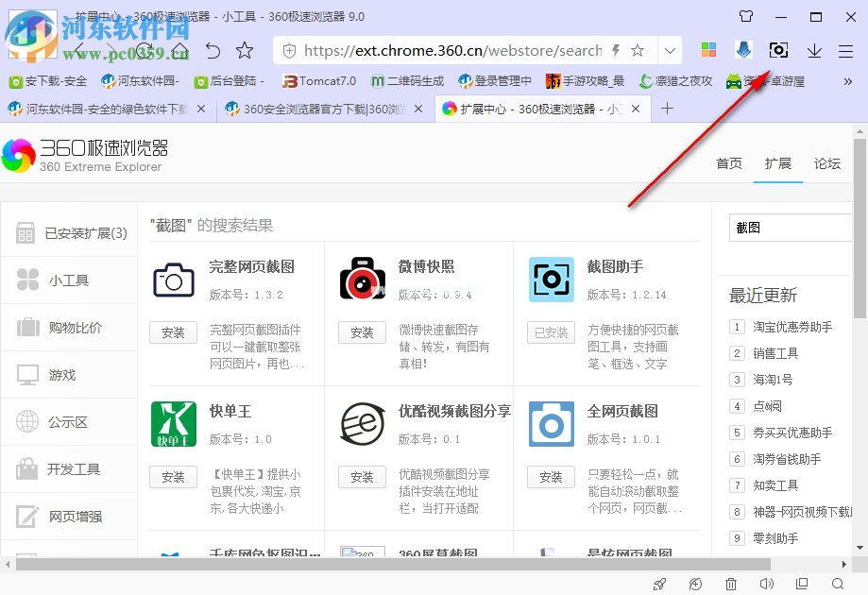Viewport: 868px width, 595px height.
Task: Bookmark this page with the star icon
Action: [638, 49]
